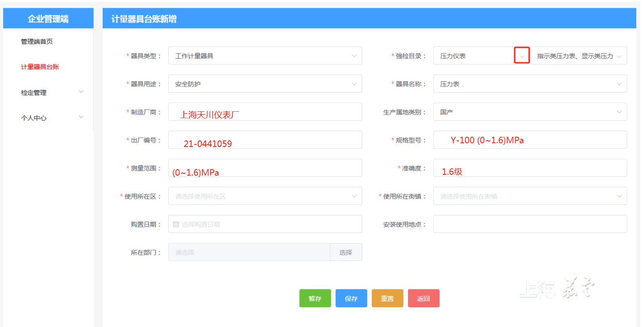
Task: Click 制造厂商 input field
Action: (x=265, y=112)
